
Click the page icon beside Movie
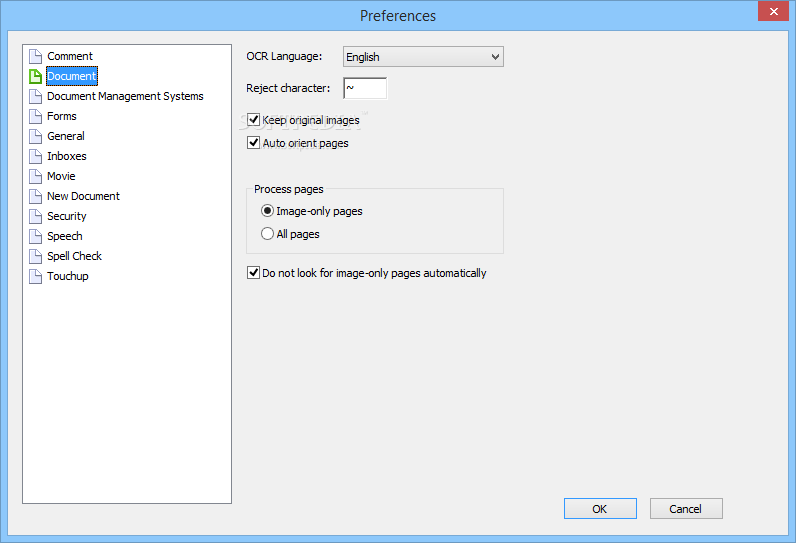pos(35,176)
